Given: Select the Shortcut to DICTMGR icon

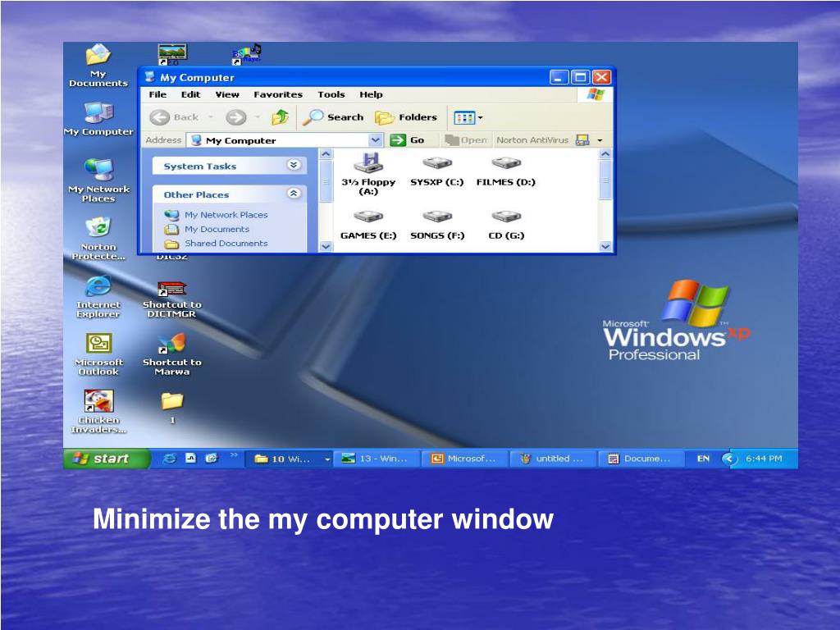Looking at the screenshot, I should 172,299.
